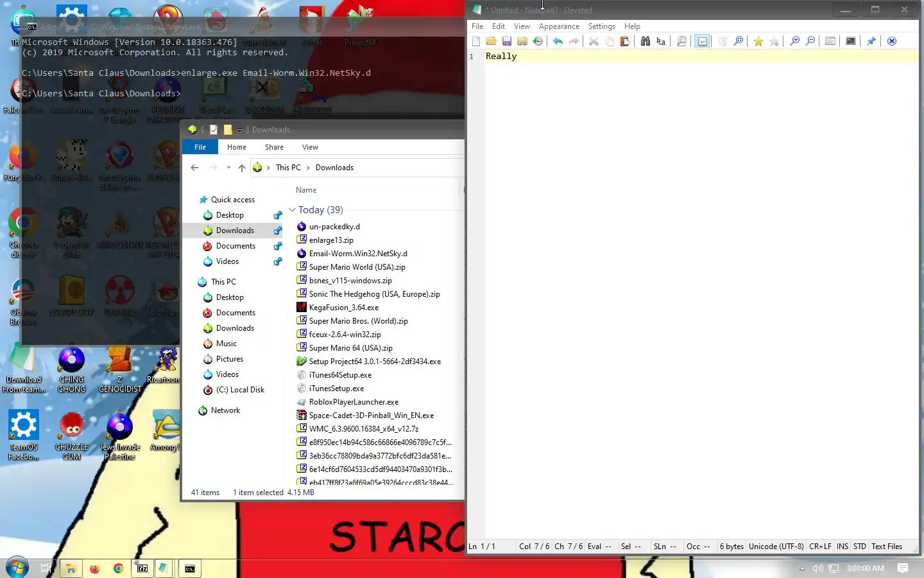Cut selection with the scissors icon
Image resolution: width=924 pixels, height=578 pixels.
(594, 41)
